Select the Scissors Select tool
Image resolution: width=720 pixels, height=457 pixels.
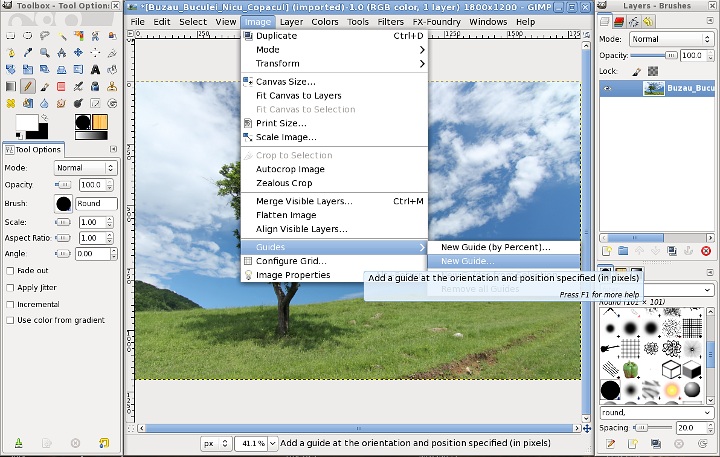click(x=96, y=36)
